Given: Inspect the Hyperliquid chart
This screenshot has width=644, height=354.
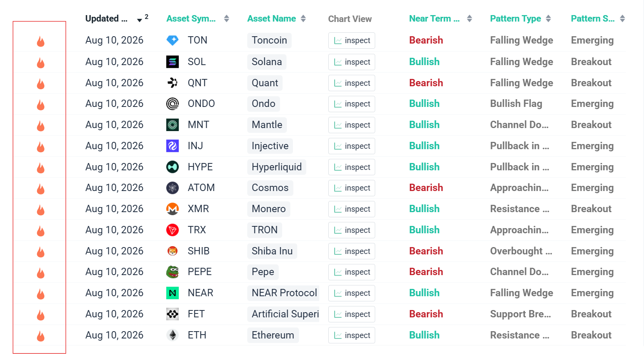Looking at the screenshot, I should pos(352,167).
